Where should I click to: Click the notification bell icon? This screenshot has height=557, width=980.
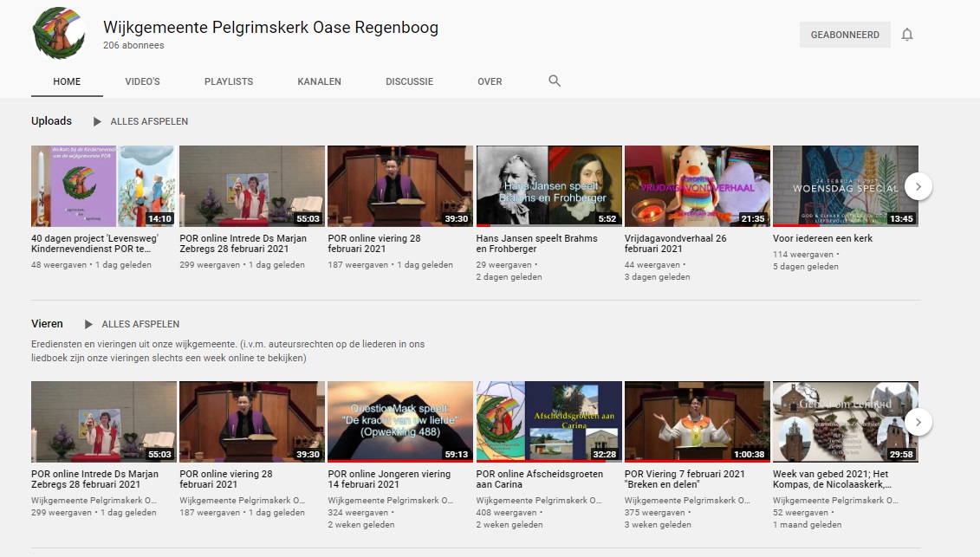(907, 35)
